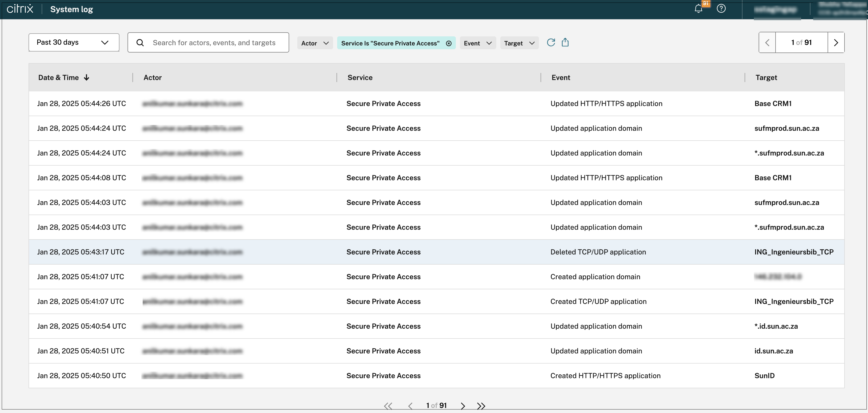868x413 pixels.
Task: Click the Created HTTP/HTTPS application event
Action: pos(605,376)
